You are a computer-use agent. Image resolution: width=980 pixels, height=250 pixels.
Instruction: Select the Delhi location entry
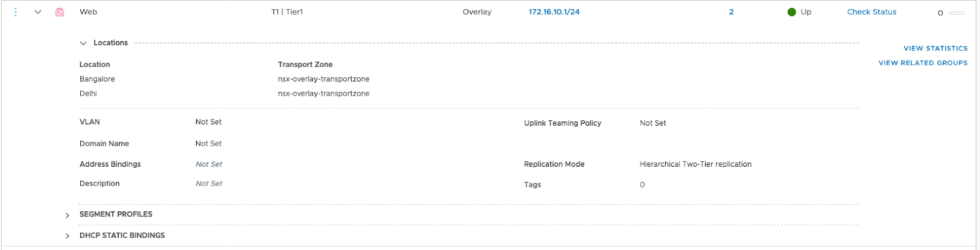coord(88,94)
